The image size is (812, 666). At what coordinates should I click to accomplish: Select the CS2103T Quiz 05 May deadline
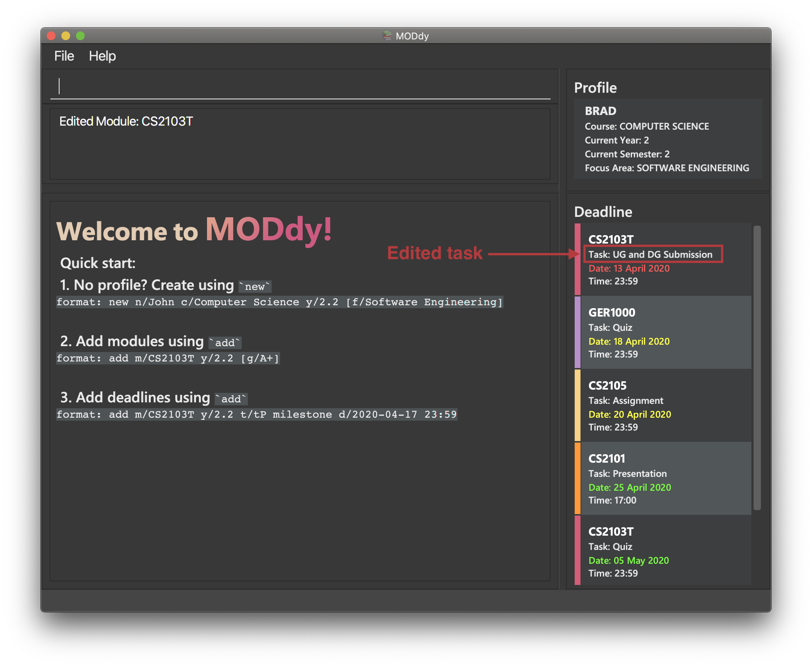662,551
